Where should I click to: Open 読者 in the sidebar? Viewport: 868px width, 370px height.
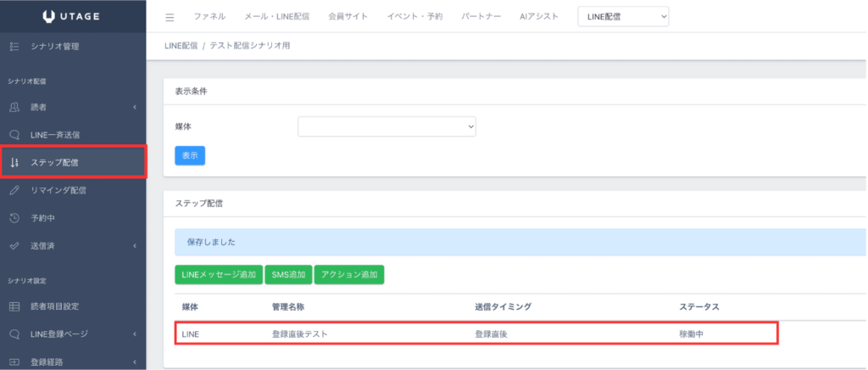39,107
